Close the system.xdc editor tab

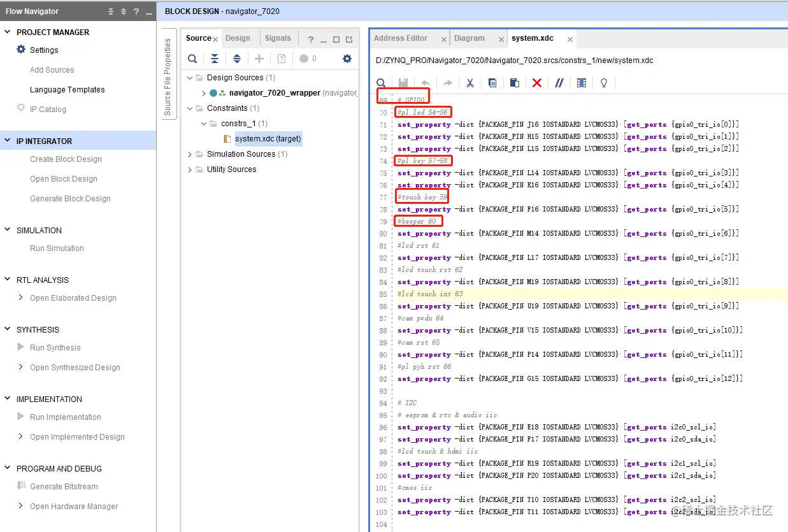point(570,40)
